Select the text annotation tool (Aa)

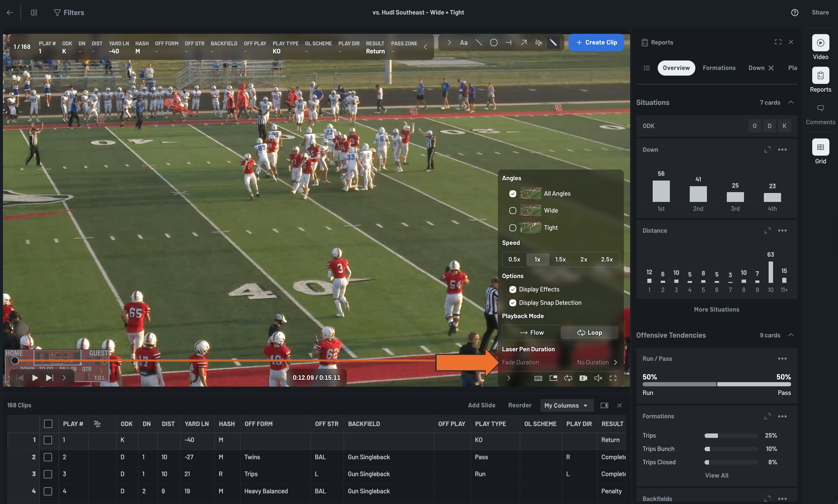click(x=464, y=42)
